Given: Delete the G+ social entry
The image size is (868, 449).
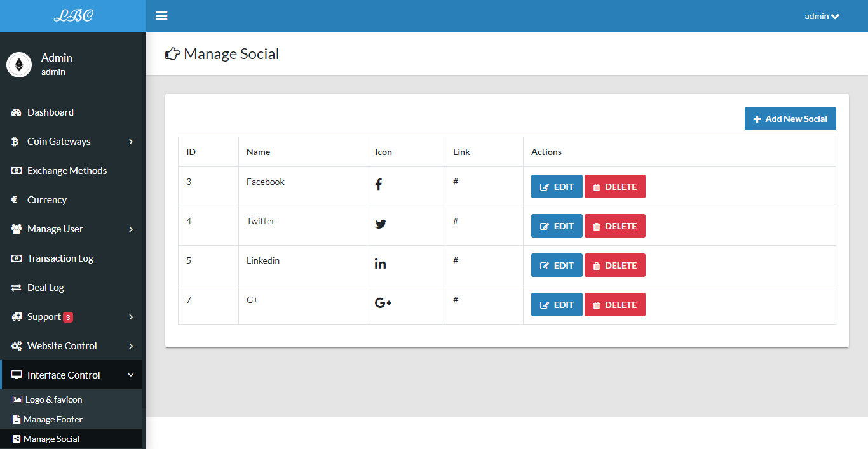Looking at the screenshot, I should 614,305.
